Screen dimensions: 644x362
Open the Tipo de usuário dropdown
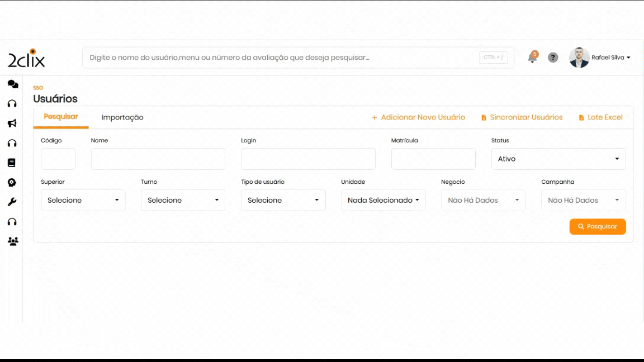click(283, 200)
